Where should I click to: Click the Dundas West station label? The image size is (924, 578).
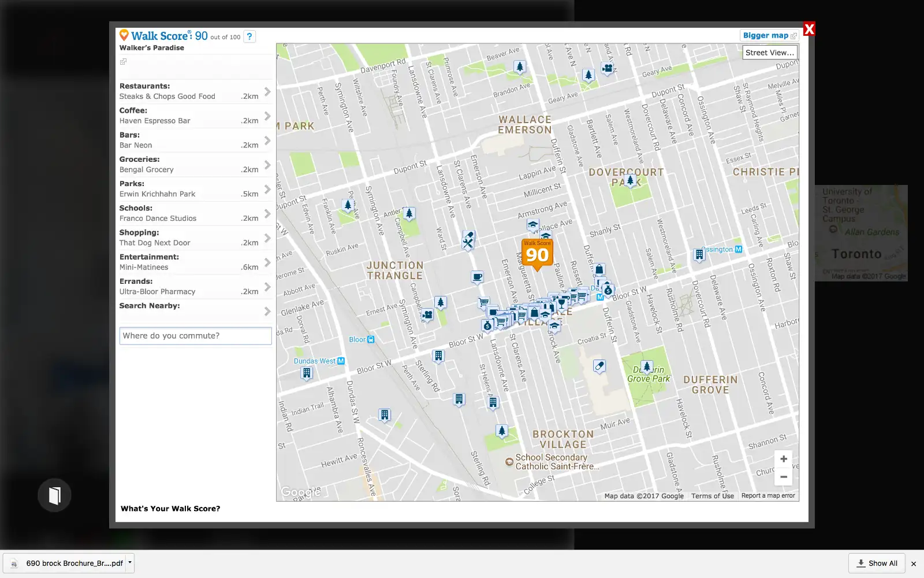point(314,361)
